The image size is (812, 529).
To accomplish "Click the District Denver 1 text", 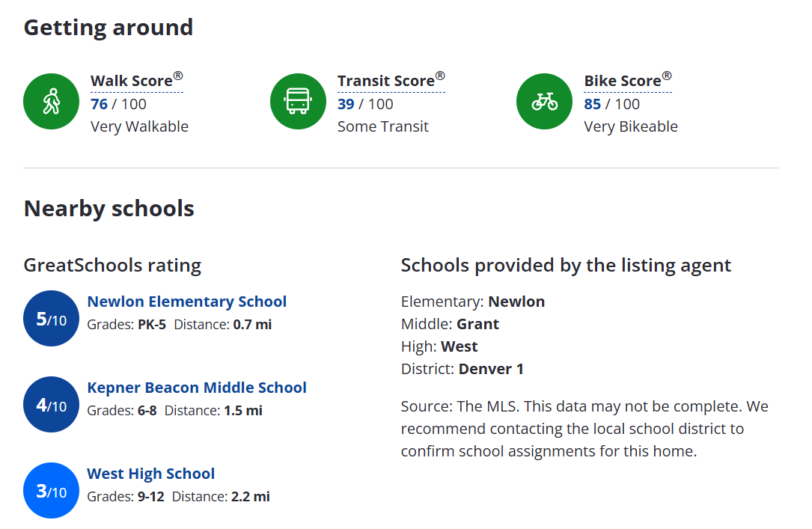I will (462, 369).
